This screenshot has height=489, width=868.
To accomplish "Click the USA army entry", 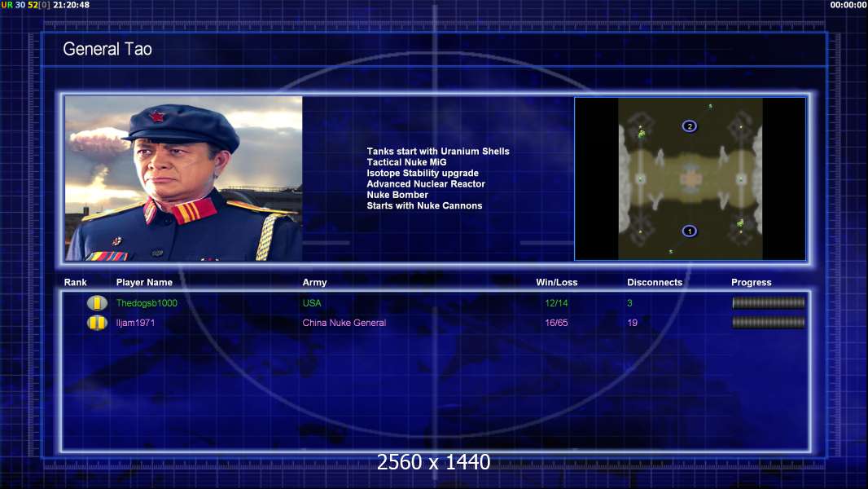I will pos(312,303).
